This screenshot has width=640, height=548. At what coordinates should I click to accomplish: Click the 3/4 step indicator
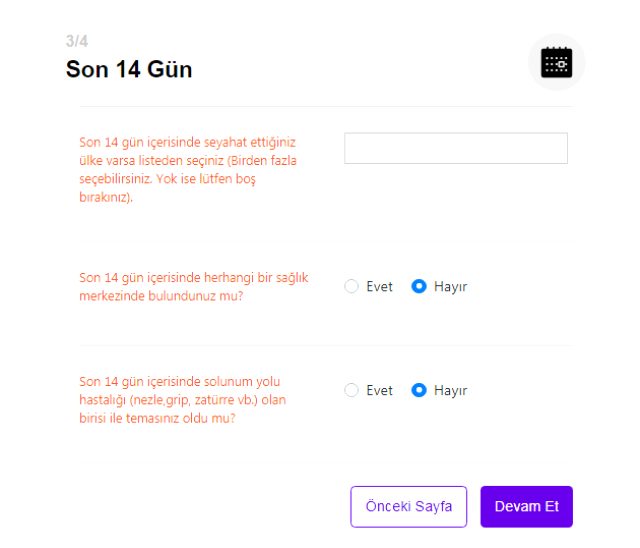pyautogui.click(x=77, y=41)
